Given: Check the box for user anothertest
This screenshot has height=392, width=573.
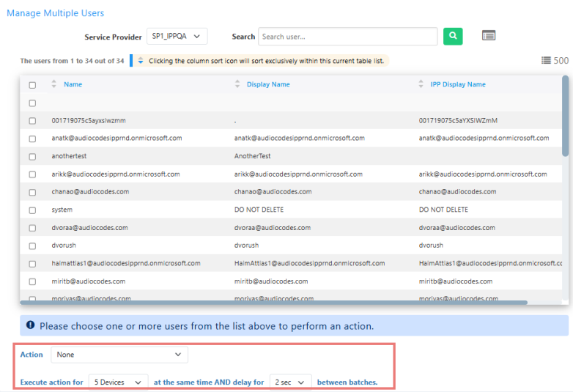Looking at the screenshot, I should click(32, 157).
